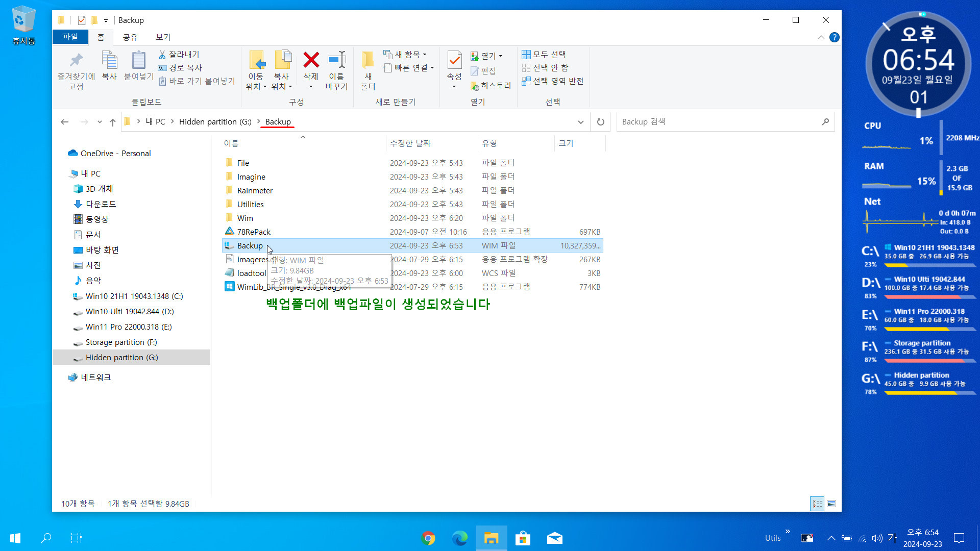Click PC segment in address breadcrumb
The image size is (980, 551).
[x=155, y=122]
